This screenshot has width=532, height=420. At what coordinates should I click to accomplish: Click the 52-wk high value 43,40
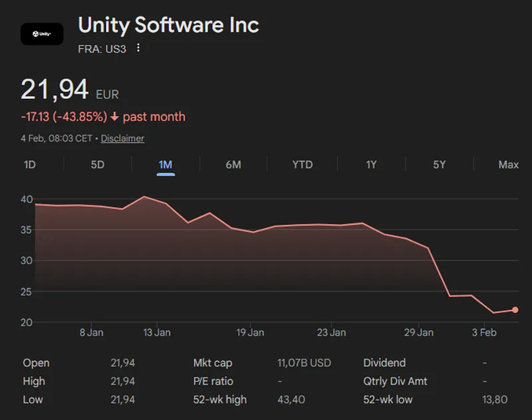291,400
